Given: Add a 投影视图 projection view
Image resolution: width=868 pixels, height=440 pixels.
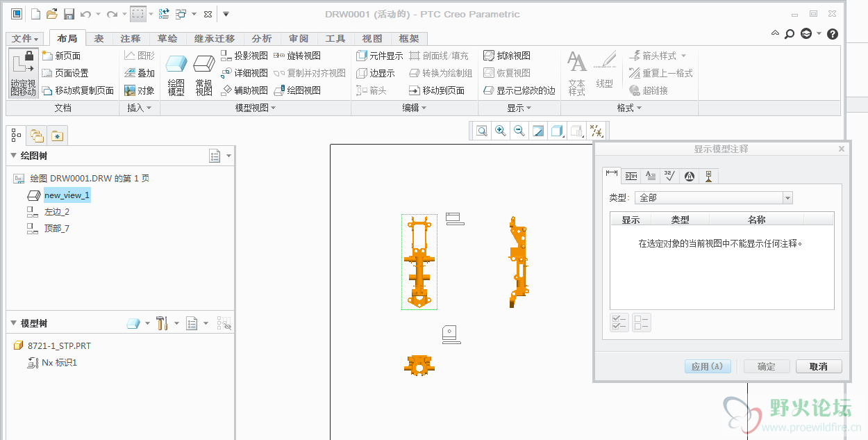Looking at the screenshot, I should 244,56.
